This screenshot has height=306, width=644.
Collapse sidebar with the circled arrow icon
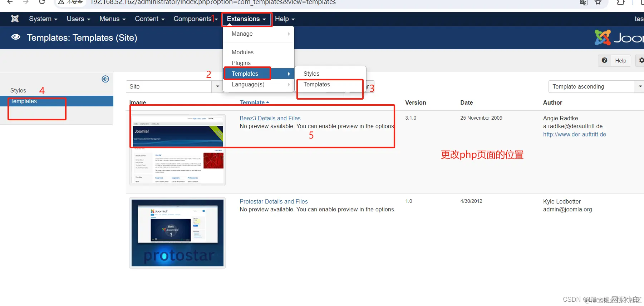pos(105,79)
